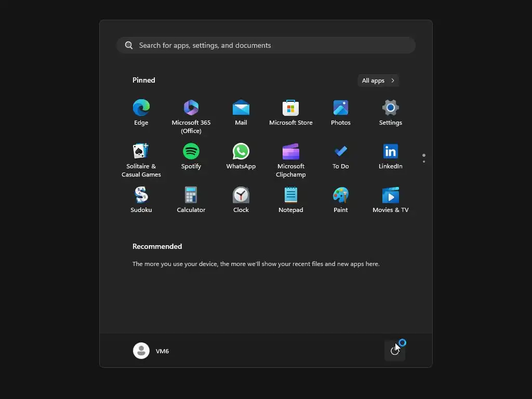Open the Edge browser app
532x399 pixels.
coord(141,113)
